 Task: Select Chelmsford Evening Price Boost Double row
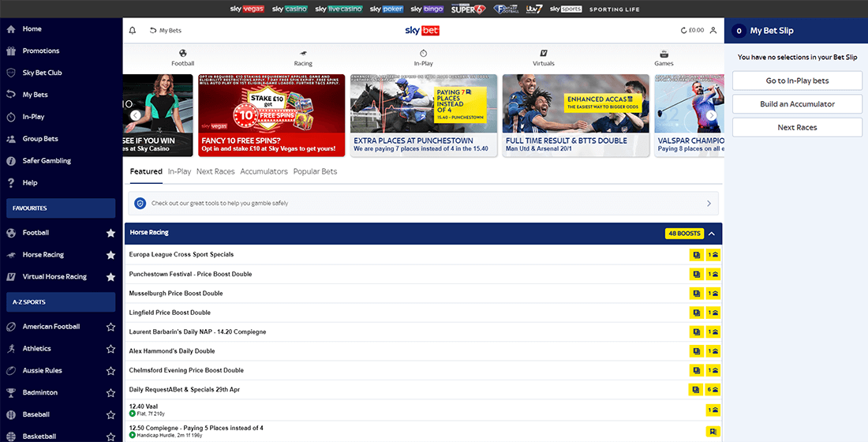coord(424,370)
